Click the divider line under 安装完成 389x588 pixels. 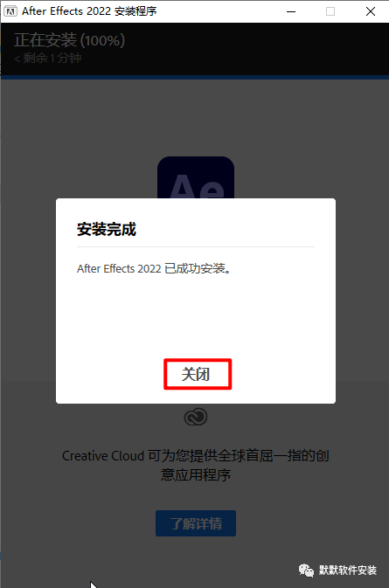point(196,246)
